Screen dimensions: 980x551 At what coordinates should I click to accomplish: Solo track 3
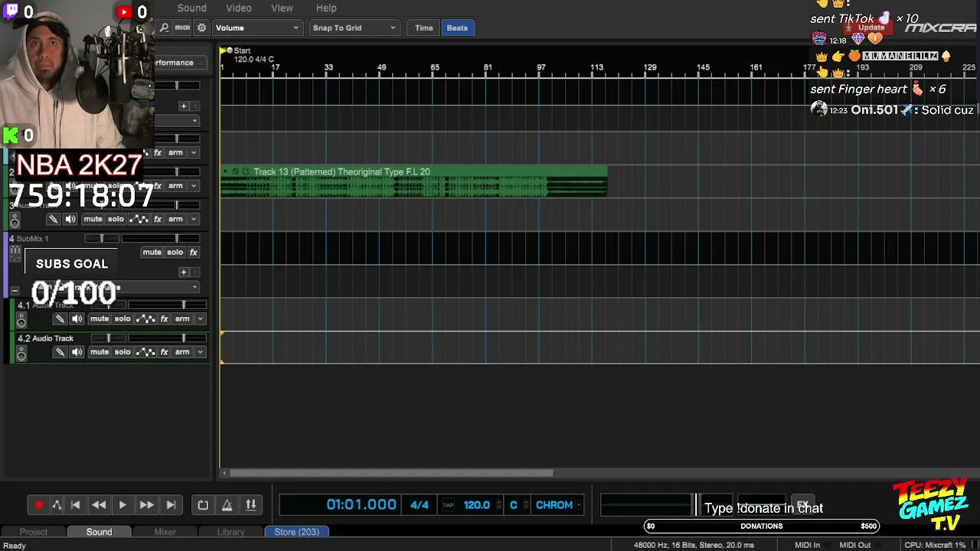tap(116, 219)
